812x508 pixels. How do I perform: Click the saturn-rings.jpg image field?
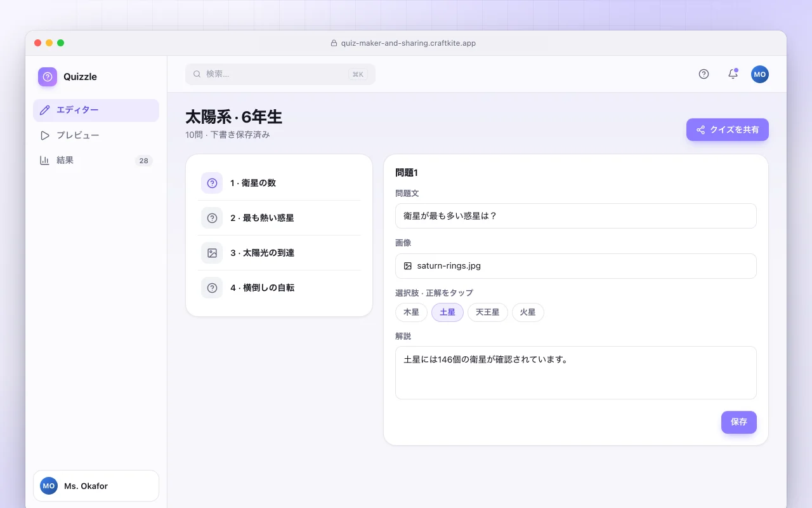tap(576, 266)
